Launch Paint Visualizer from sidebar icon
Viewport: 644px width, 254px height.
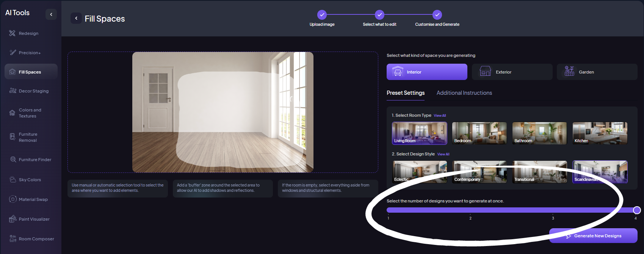click(13, 219)
